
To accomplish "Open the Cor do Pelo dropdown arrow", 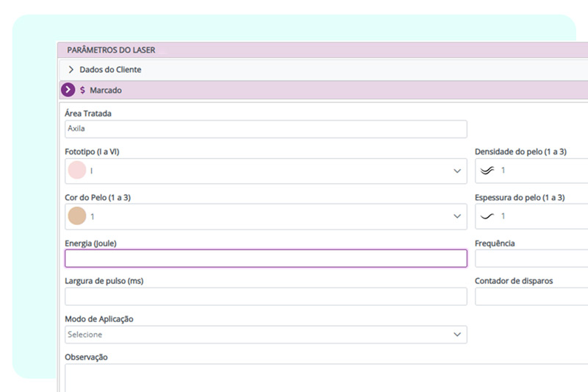I will 457,216.
